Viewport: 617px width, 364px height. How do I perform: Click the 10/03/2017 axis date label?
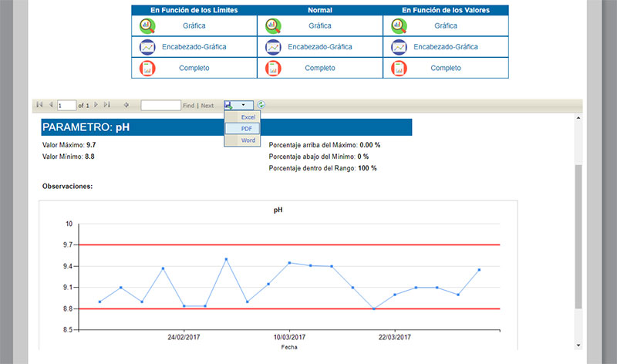[x=290, y=337]
